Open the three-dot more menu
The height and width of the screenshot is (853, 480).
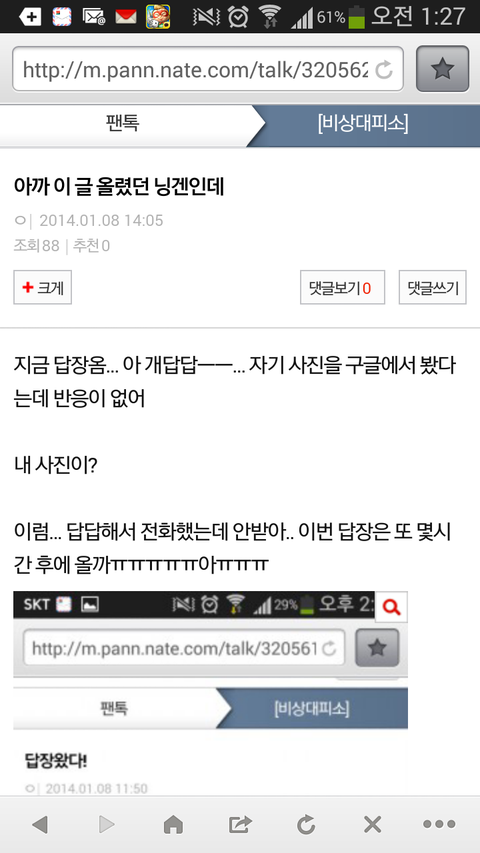click(x=439, y=825)
